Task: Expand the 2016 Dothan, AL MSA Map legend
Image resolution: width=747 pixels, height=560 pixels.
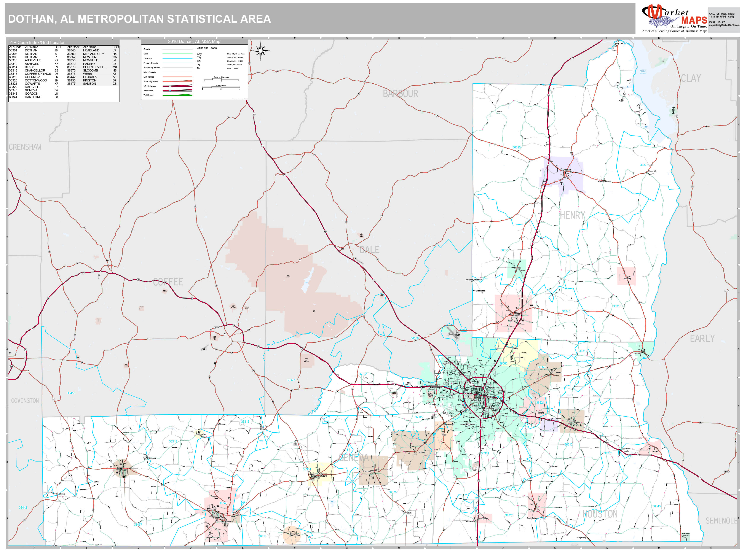Action: 194,41
